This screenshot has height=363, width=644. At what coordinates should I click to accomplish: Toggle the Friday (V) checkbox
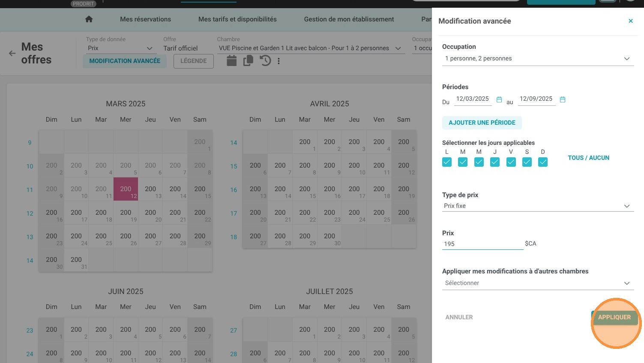[511, 162]
